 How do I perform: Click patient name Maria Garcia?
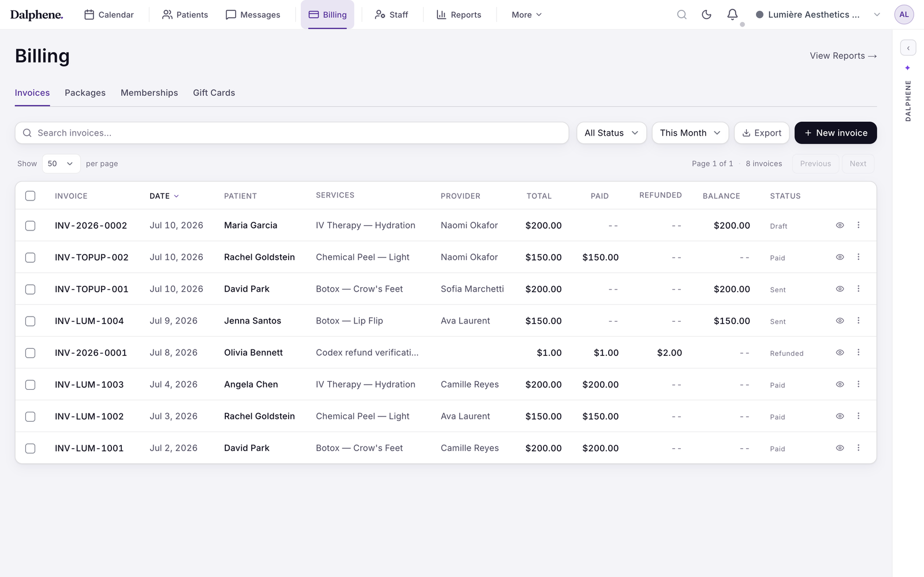click(x=251, y=225)
